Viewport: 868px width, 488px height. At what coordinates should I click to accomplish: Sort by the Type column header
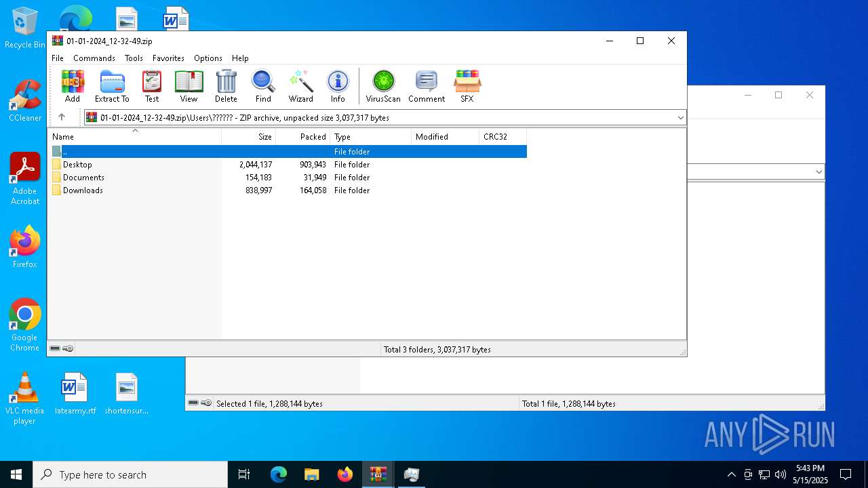point(370,136)
